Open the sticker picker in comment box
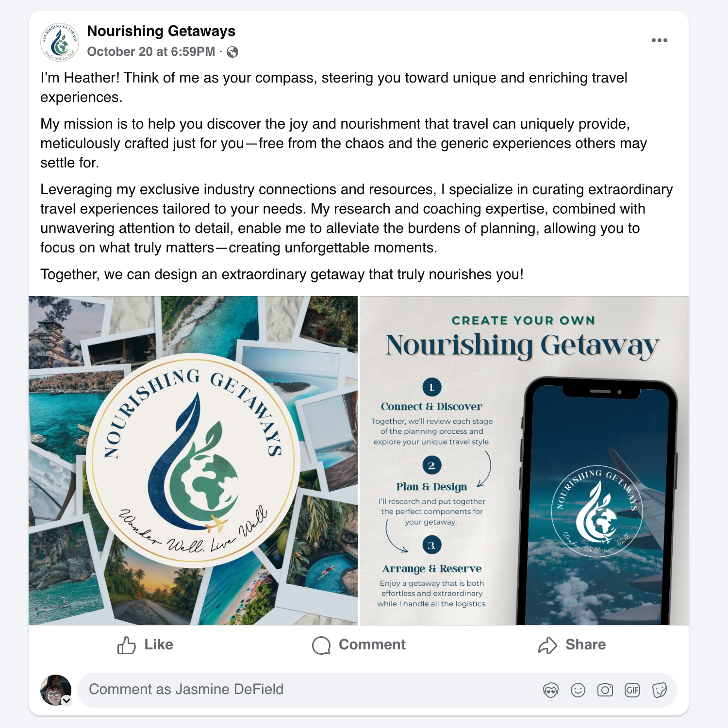The image size is (728, 728). (x=660, y=690)
